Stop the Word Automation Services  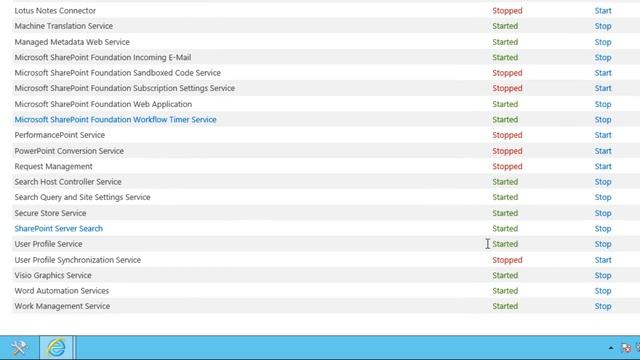603,291
